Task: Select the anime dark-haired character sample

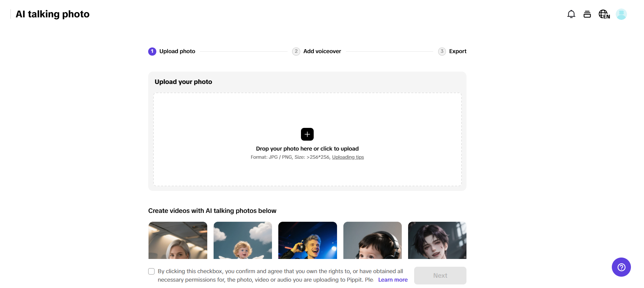Action: coord(437,240)
